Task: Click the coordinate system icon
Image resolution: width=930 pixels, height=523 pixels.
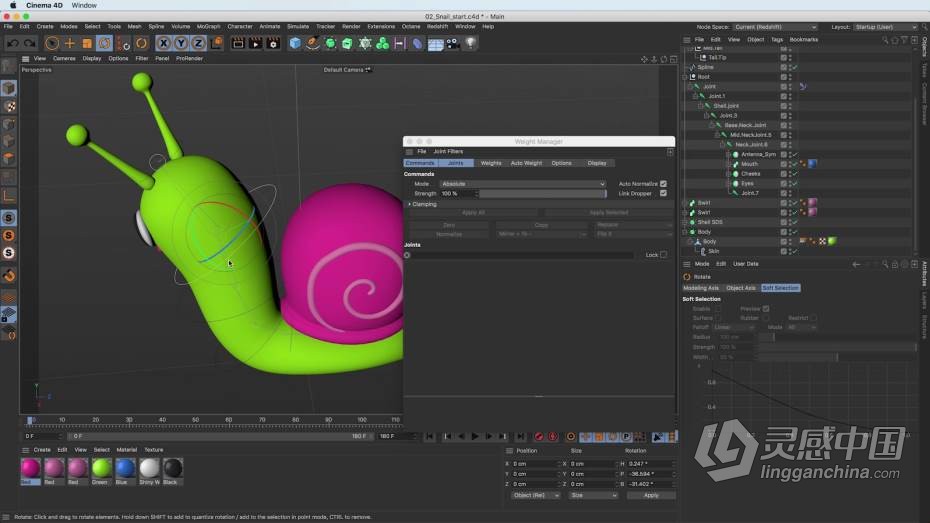Action: [x=216, y=43]
